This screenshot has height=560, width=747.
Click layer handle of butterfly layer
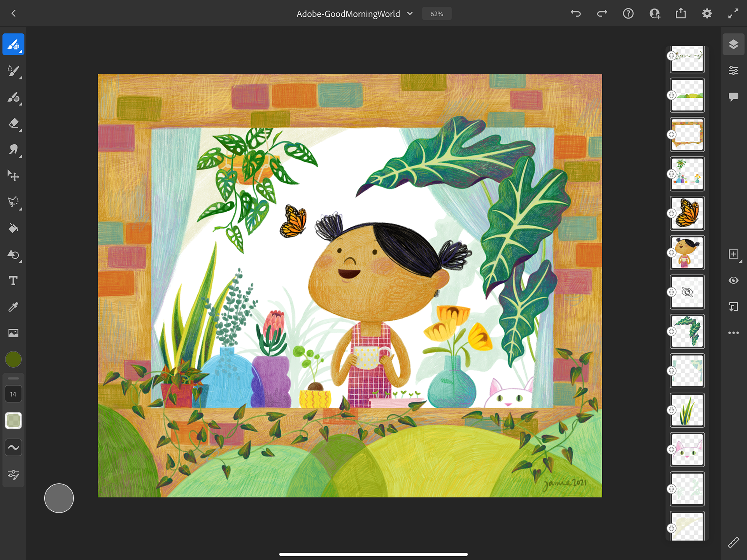[x=672, y=213]
